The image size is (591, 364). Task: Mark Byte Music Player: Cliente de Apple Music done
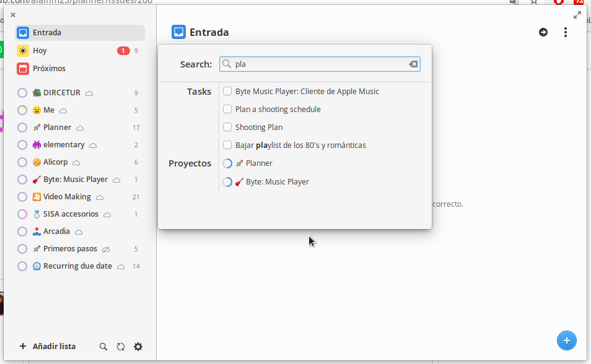pos(227,91)
